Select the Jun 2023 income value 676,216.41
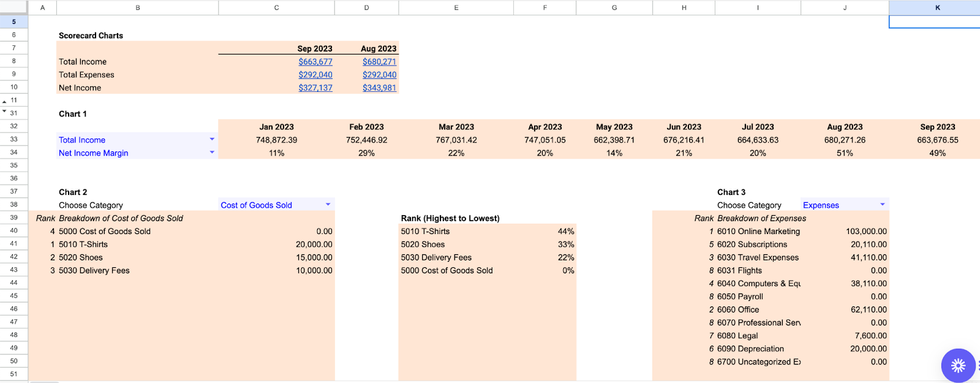 coord(684,140)
